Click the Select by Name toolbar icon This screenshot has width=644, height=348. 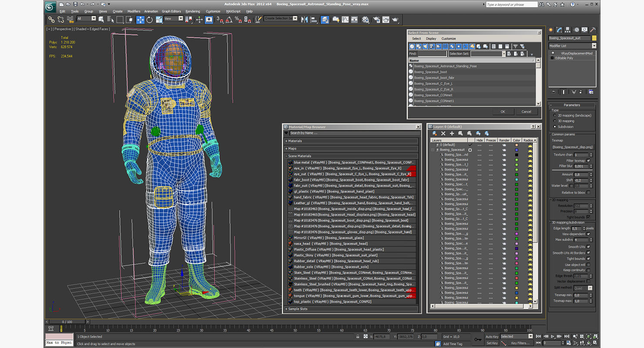[111, 20]
